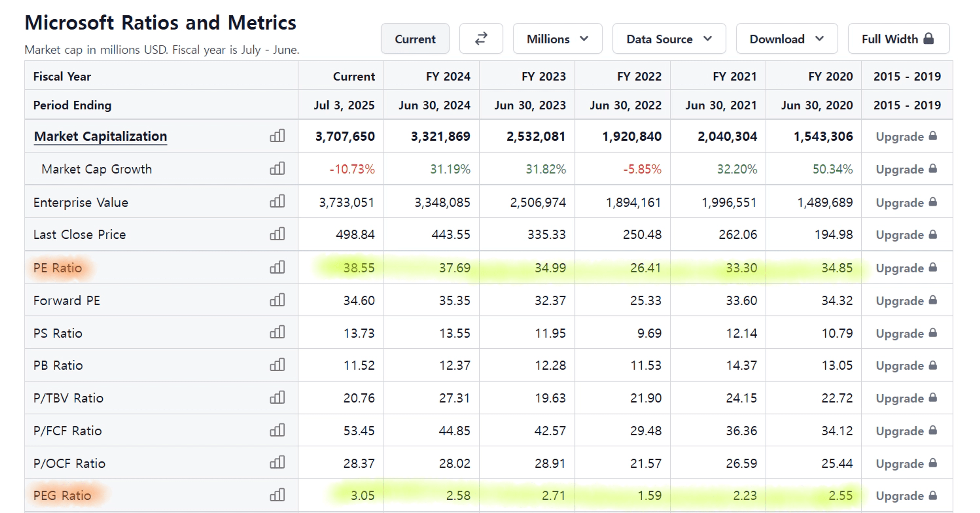Click the Current view button

pyautogui.click(x=415, y=39)
